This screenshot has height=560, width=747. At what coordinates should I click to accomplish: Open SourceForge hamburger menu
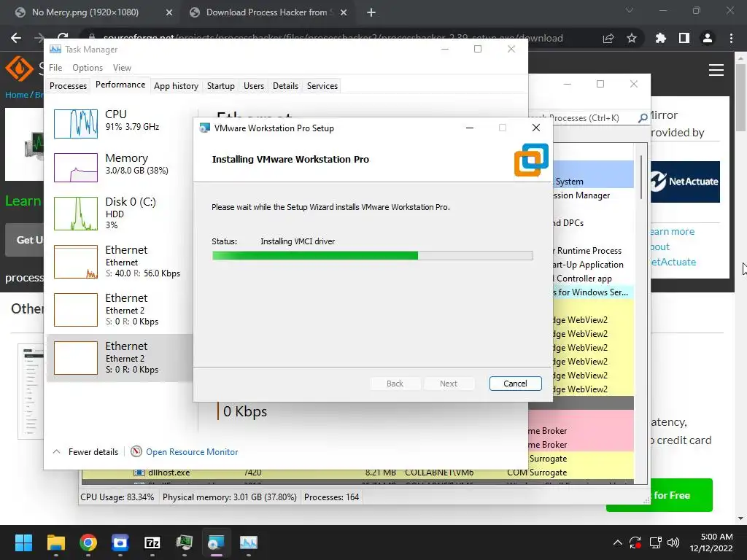click(x=716, y=70)
